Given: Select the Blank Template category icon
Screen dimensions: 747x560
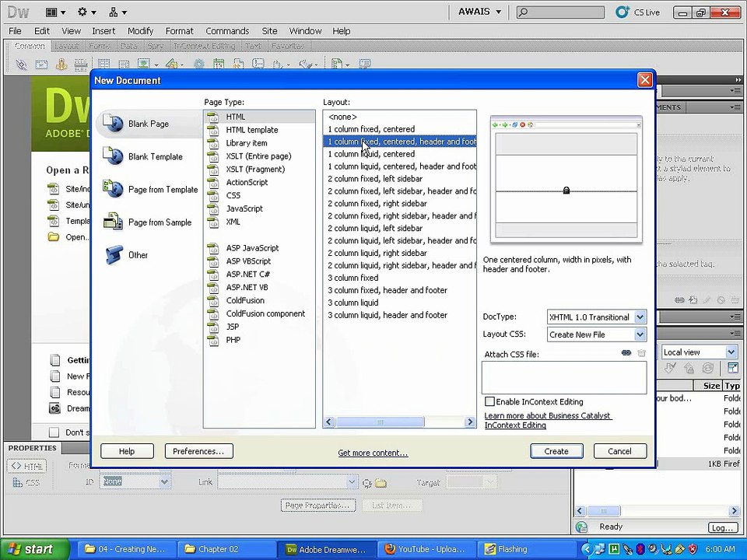Looking at the screenshot, I should coord(113,156).
